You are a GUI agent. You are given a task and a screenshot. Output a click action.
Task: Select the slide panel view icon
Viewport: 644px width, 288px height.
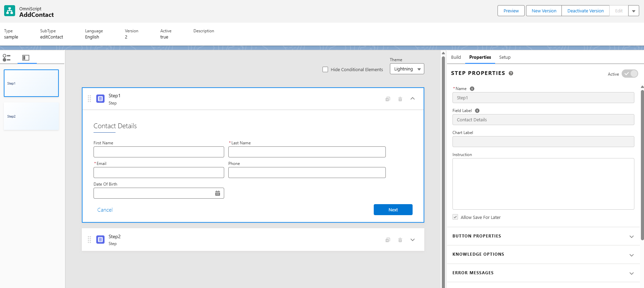click(26, 58)
